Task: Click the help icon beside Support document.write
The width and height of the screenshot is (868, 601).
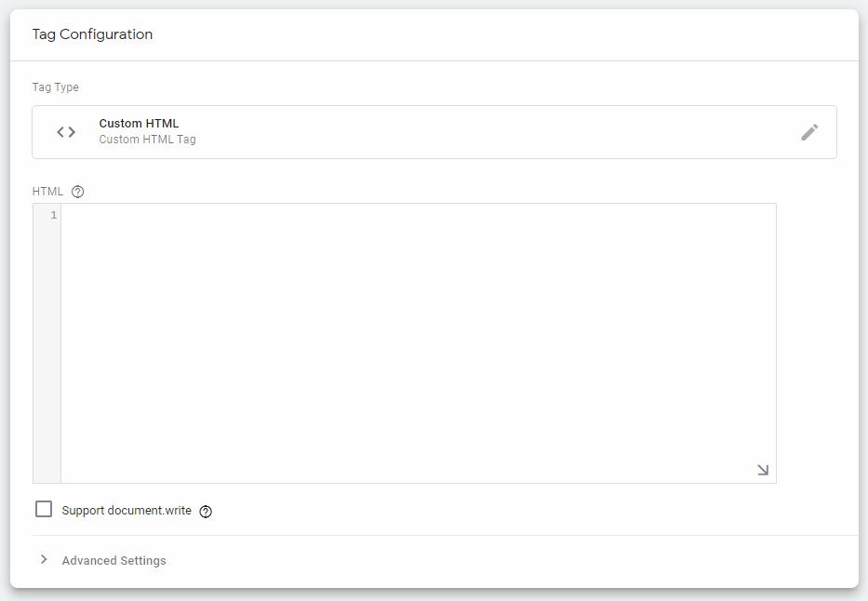Action: coord(205,511)
